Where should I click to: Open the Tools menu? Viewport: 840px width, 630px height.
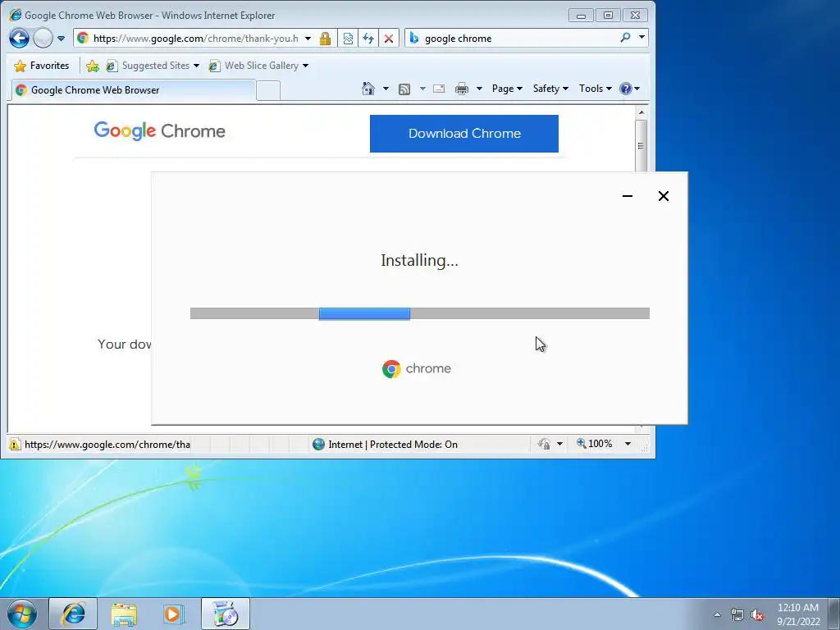[596, 89]
